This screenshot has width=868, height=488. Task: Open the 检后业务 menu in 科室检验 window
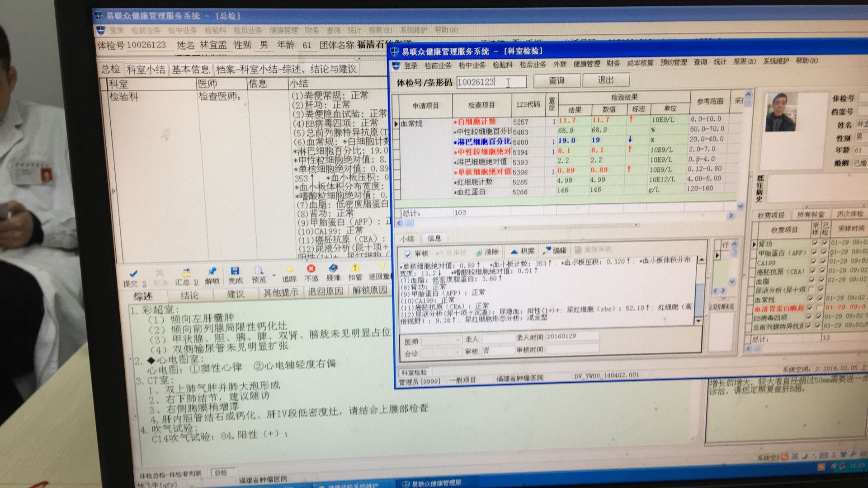coord(533,65)
